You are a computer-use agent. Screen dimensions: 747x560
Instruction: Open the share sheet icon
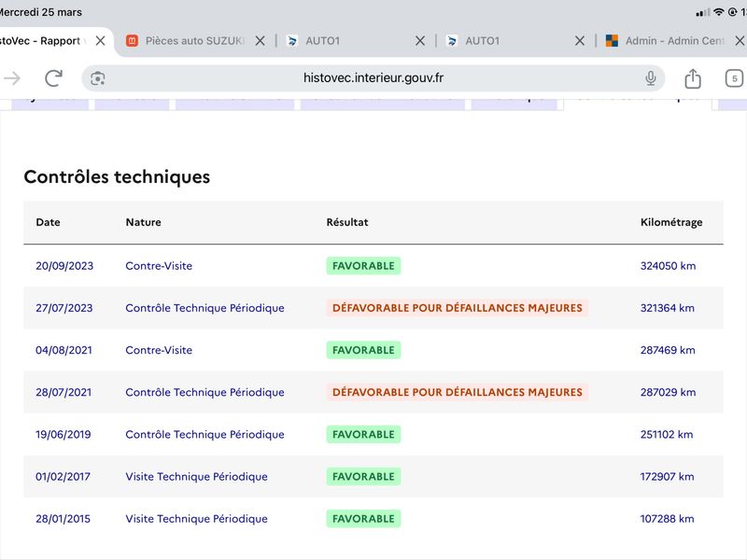(693, 78)
